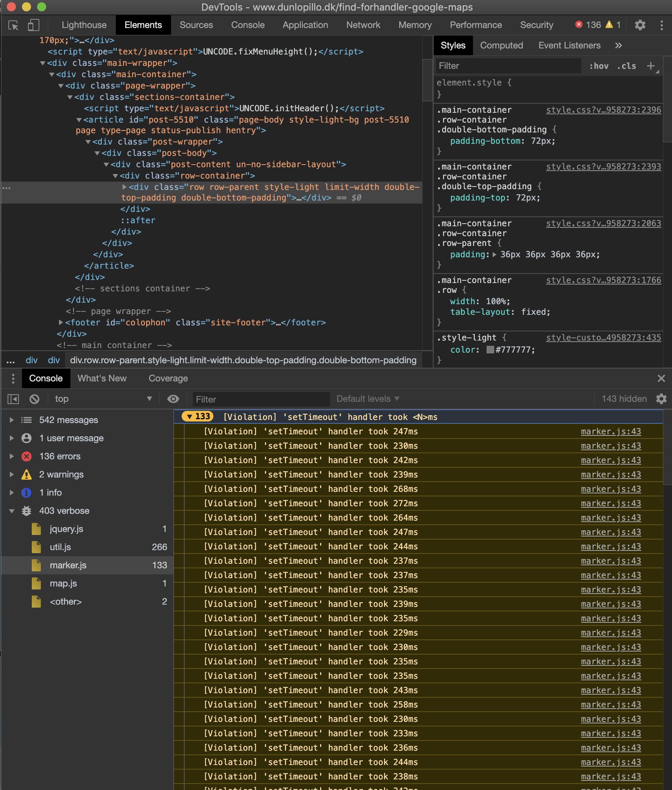Expand the footer colophon element
Screen dimensions: 672x790
tap(61, 322)
